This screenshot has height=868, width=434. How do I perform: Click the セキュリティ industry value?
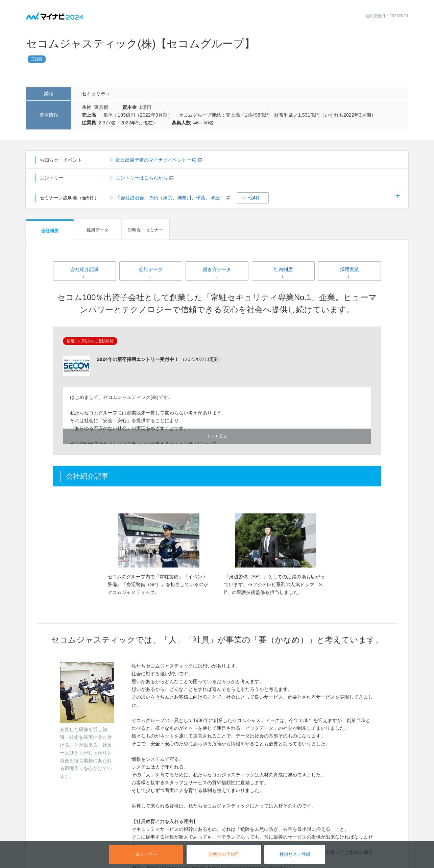point(96,94)
